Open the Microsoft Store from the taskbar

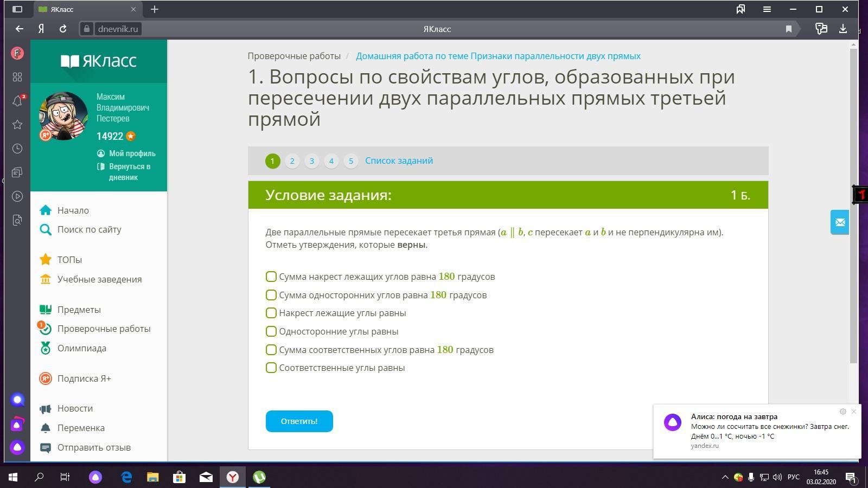[179, 477]
